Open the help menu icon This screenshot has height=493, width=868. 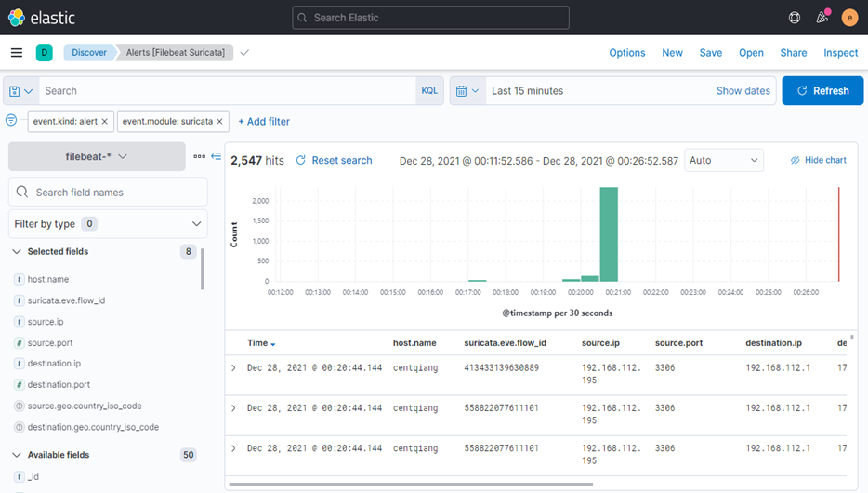tap(795, 18)
